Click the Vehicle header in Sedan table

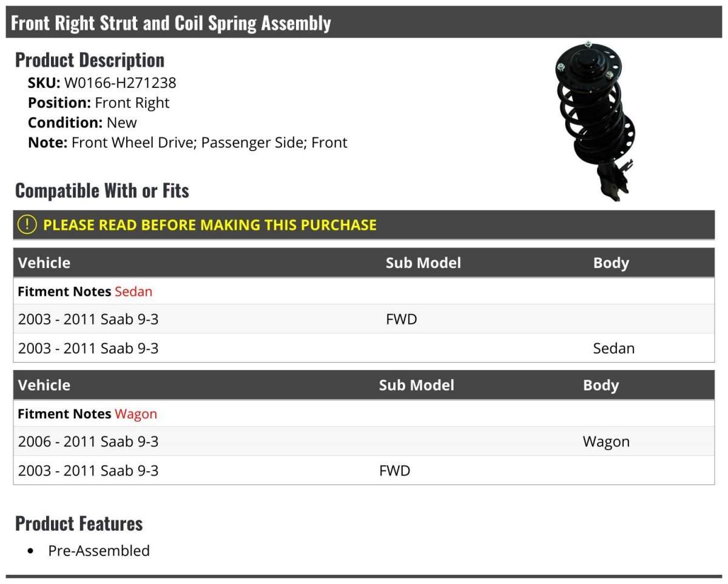(x=44, y=263)
